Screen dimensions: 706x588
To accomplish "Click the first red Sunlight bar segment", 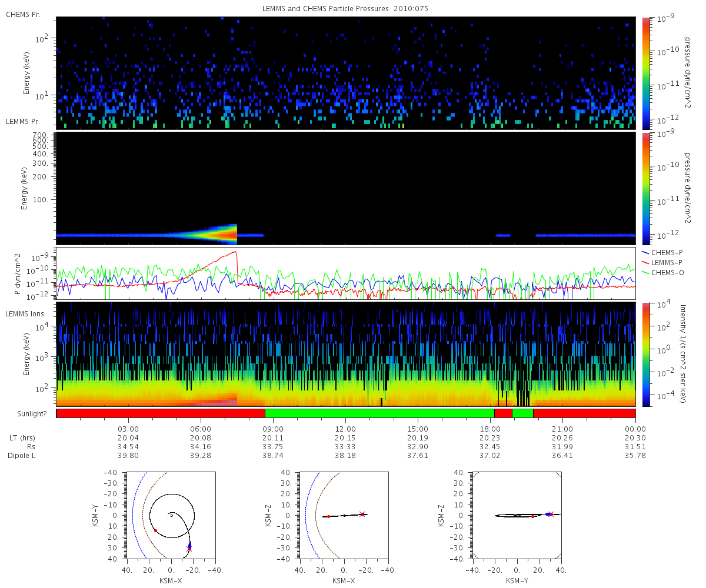I will tap(161, 413).
